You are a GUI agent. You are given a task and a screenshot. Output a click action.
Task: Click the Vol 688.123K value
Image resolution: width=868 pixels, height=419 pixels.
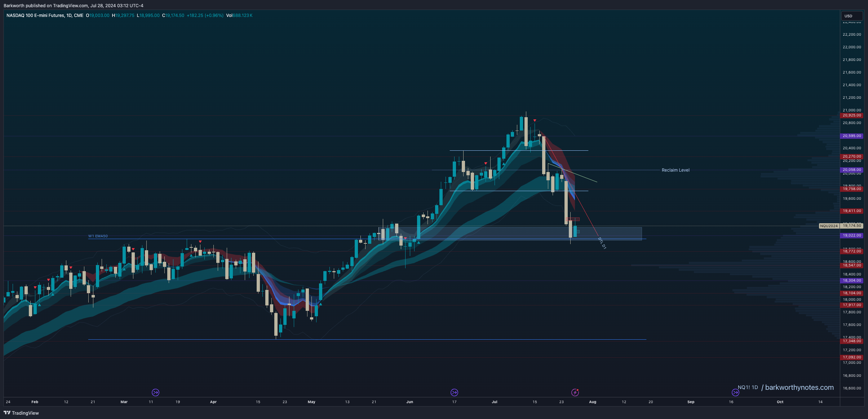[x=239, y=16]
